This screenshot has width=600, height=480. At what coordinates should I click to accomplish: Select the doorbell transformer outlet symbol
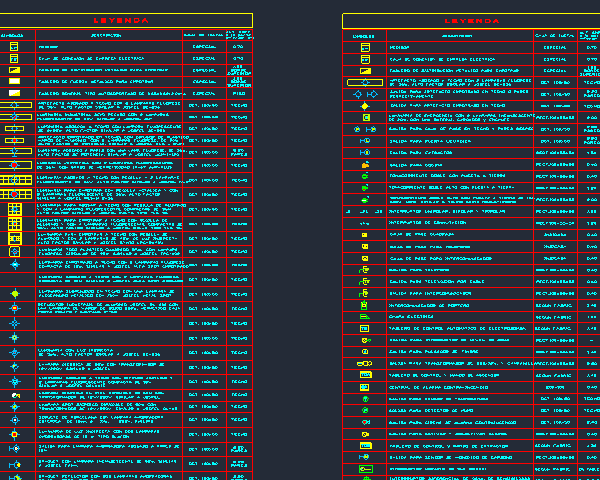(364, 363)
